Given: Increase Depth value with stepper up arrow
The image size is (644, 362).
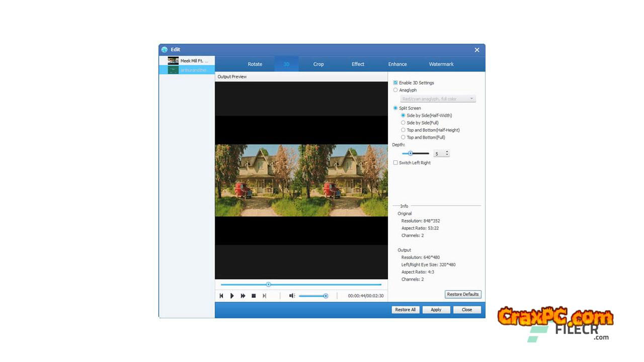Looking at the screenshot, I should point(447,152).
